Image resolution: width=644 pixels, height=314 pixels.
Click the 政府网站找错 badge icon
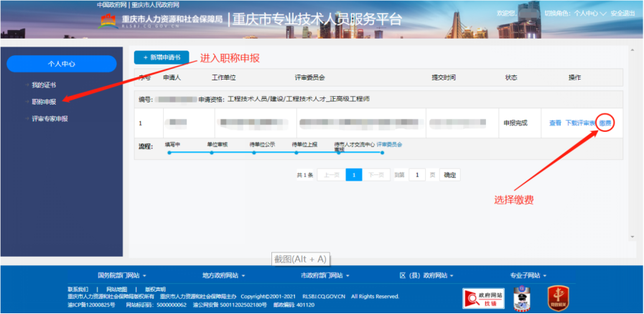tap(485, 296)
